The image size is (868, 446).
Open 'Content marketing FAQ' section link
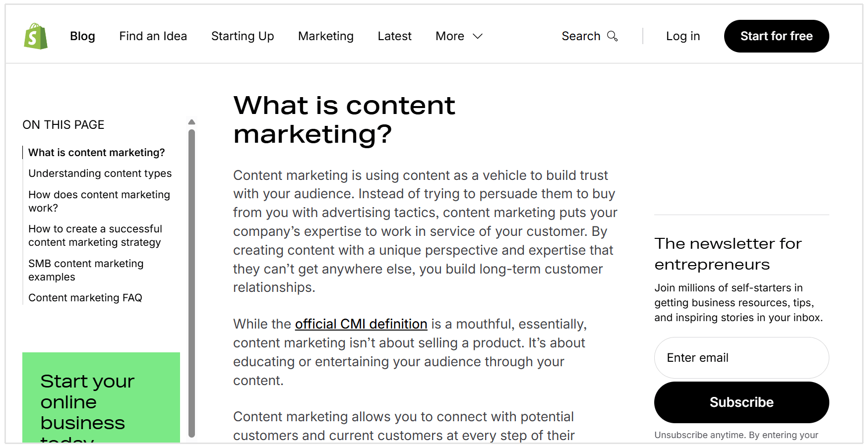click(x=85, y=298)
